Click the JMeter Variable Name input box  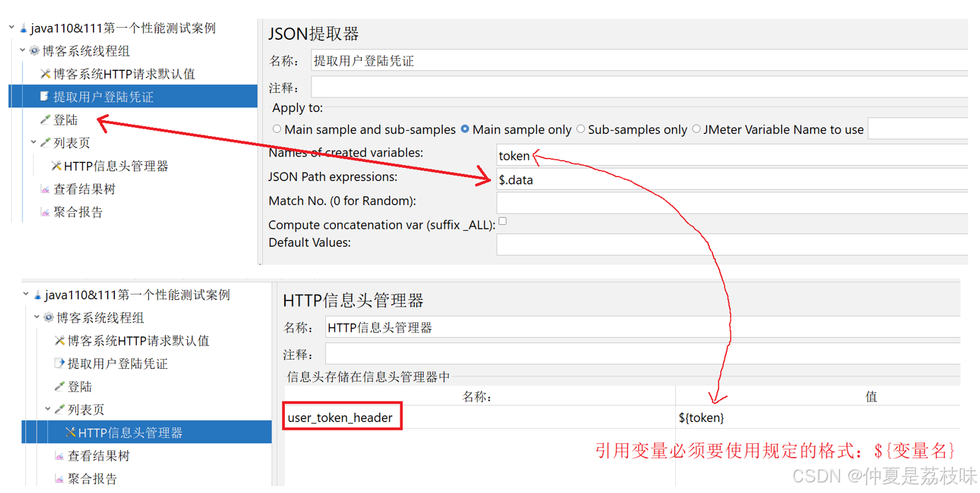click(x=918, y=129)
